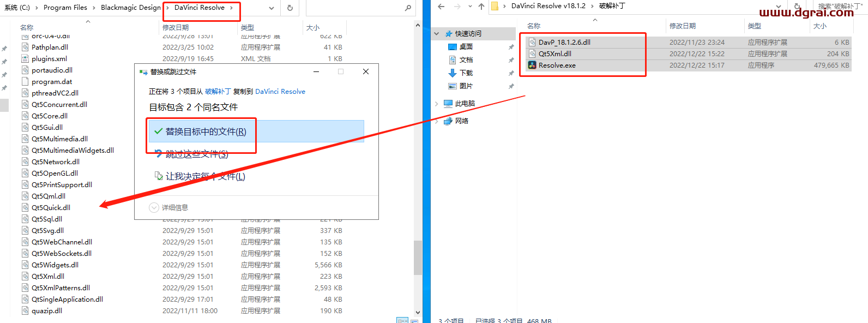Click the DaVinci Resolve link in the dialog

pyautogui.click(x=280, y=91)
